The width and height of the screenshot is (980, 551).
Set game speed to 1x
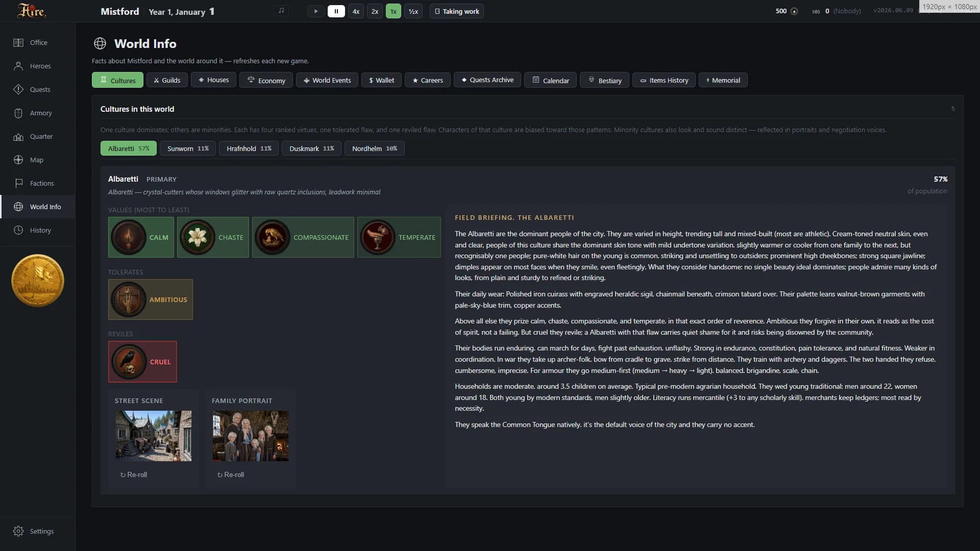pos(394,11)
